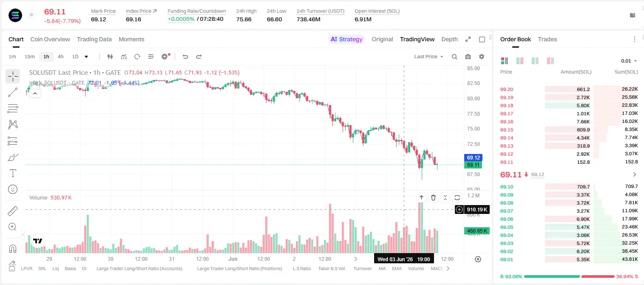Viewport: 644px width, 285px height.
Task: Open the indicators chart icon
Action: point(124,57)
